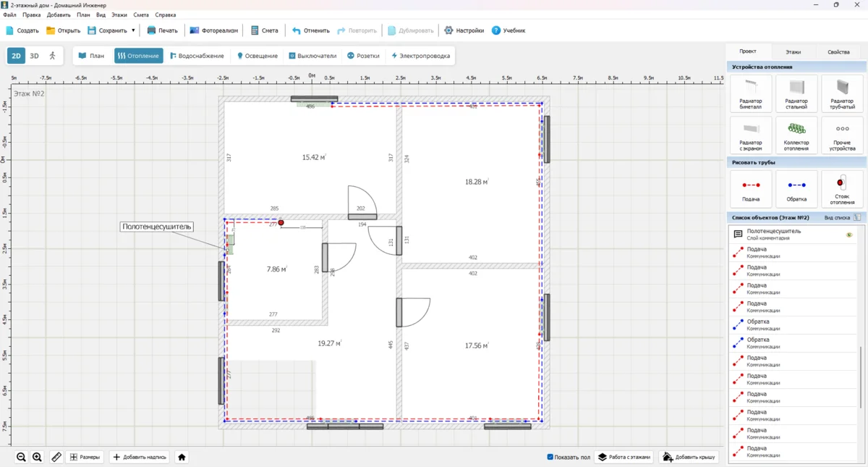Open Прочие устройства other devices
Viewport: 868px width, 467px height.
pos(843,135)
